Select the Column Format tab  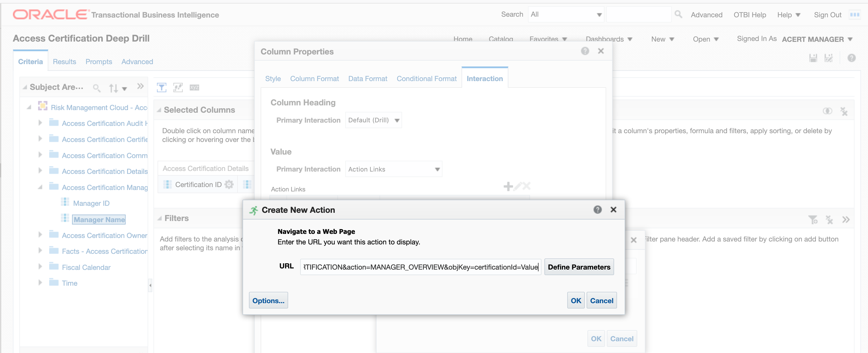coord(315,78)
